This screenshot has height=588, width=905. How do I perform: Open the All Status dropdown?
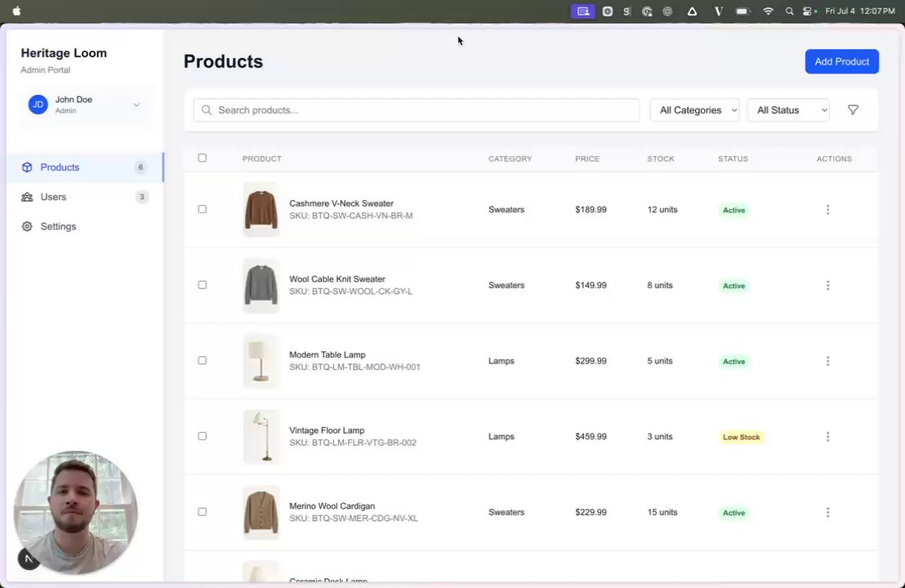[x=788, y=110]
